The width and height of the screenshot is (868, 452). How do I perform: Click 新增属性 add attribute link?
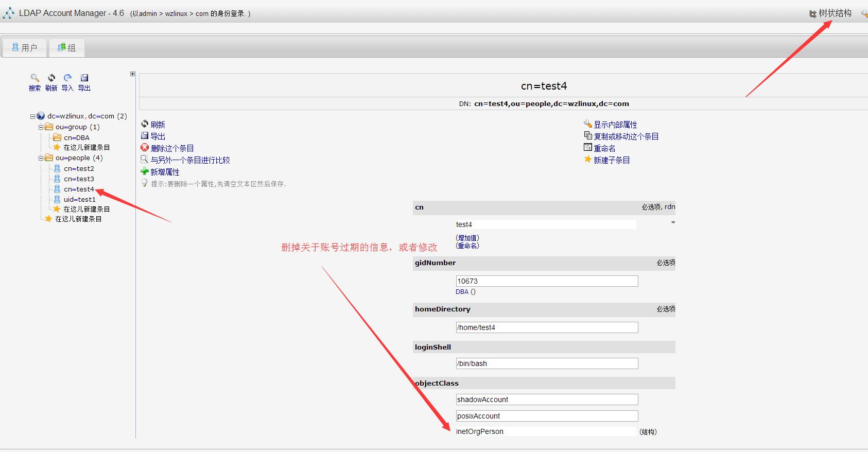(x=165, y=172)
